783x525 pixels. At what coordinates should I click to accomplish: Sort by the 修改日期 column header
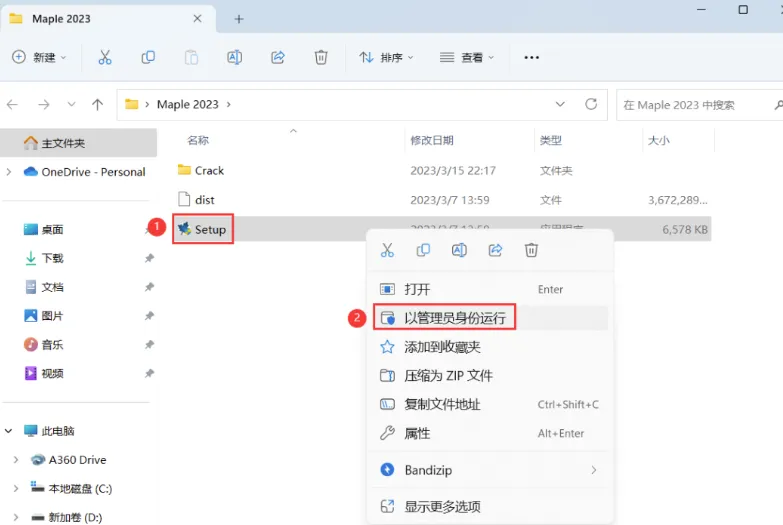[x=432, y=140]
